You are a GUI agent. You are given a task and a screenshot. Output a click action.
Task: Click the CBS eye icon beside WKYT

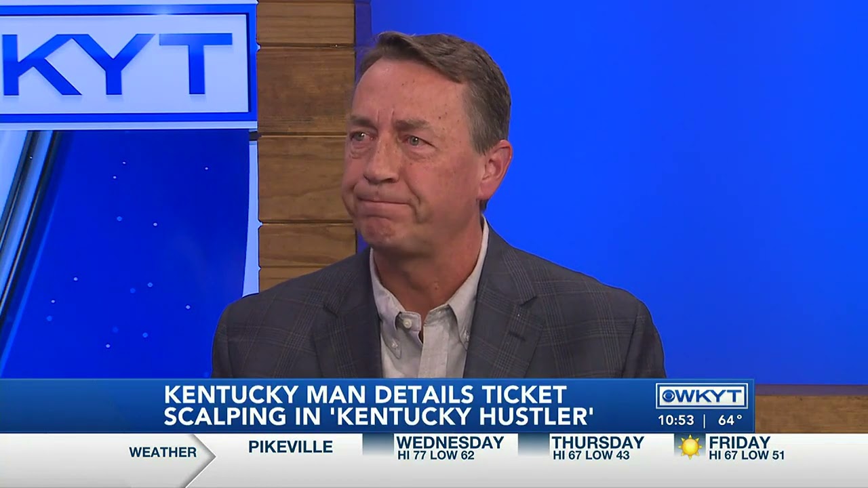tap(669, 396)
